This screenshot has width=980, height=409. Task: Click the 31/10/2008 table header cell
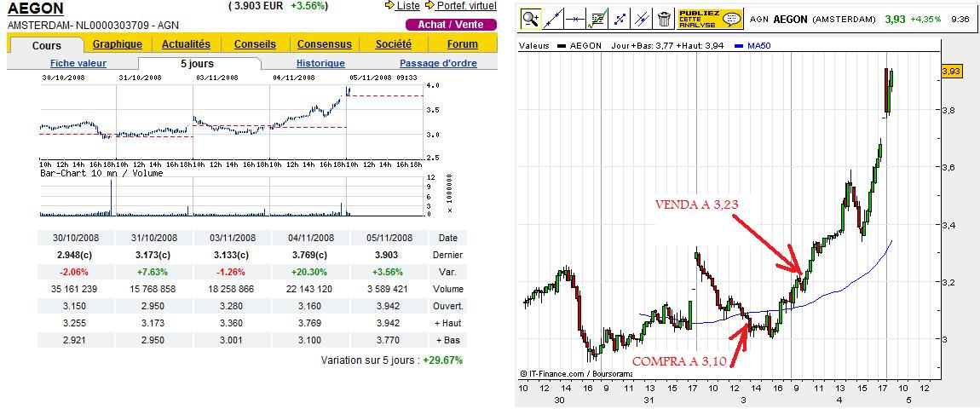tap(154, 239)
